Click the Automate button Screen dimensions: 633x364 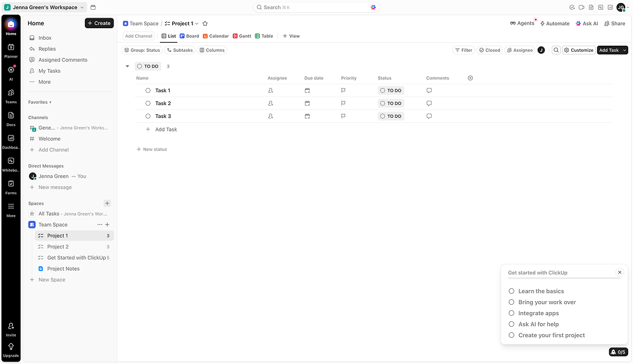pyautogui.click(x=555, y=23)
